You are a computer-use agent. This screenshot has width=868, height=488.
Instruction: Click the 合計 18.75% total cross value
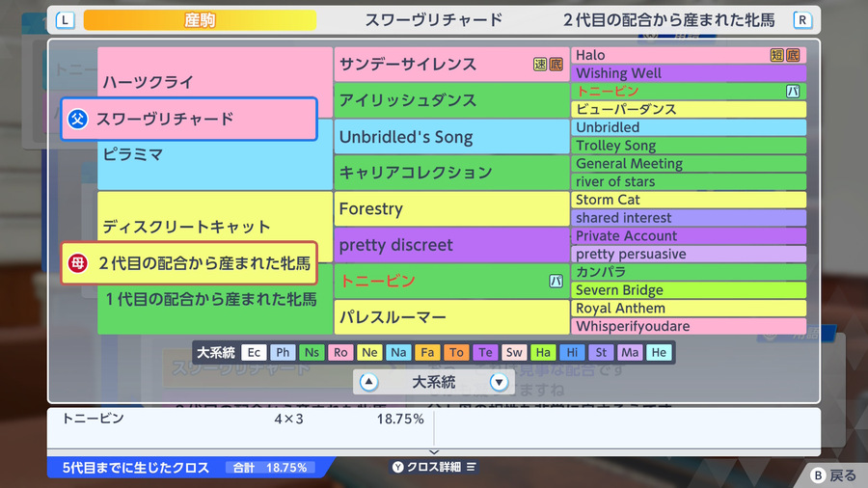point(270,468)
